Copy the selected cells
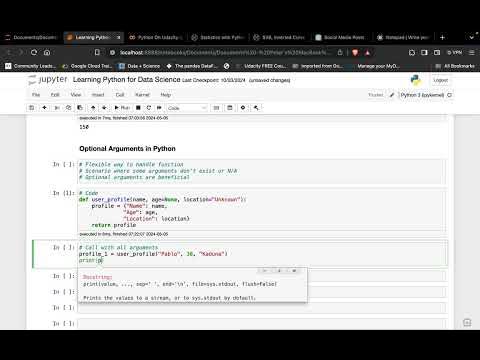Screen dimensions: 480x360 [x=68, y=108]
